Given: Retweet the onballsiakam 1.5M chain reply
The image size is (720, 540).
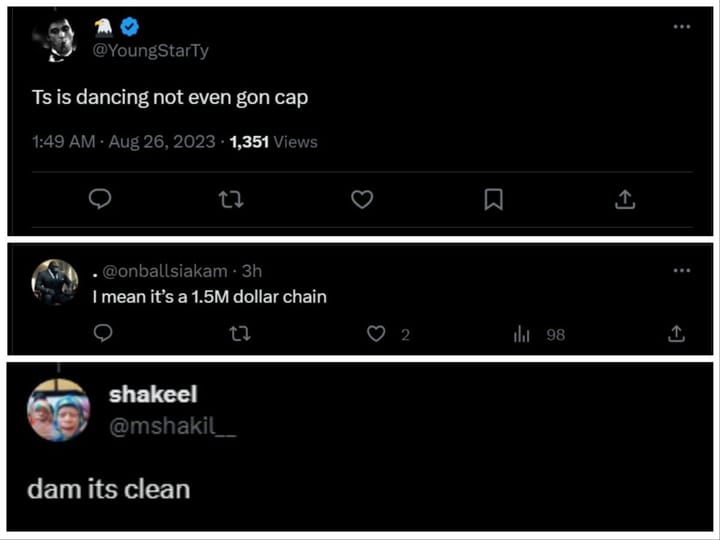Looking at the screenshot, I should pos(240,334).
